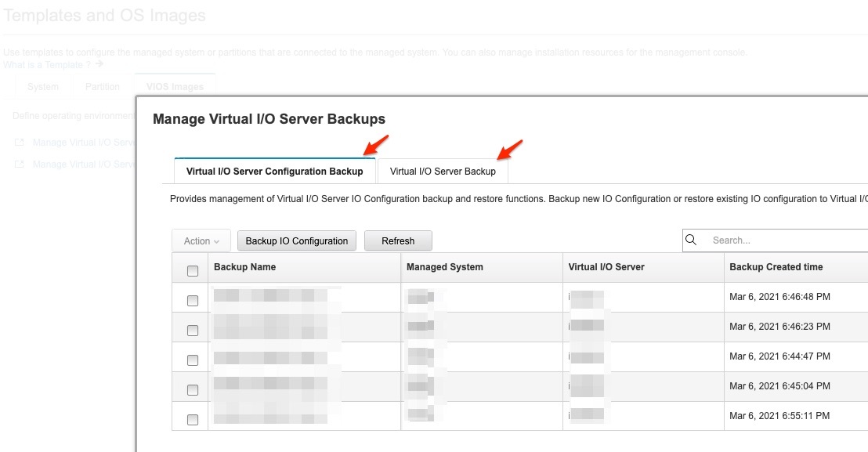This screenshot has width=868, height=452.
Task: Open the What is a Template link
Action: (x=46, y=64)
